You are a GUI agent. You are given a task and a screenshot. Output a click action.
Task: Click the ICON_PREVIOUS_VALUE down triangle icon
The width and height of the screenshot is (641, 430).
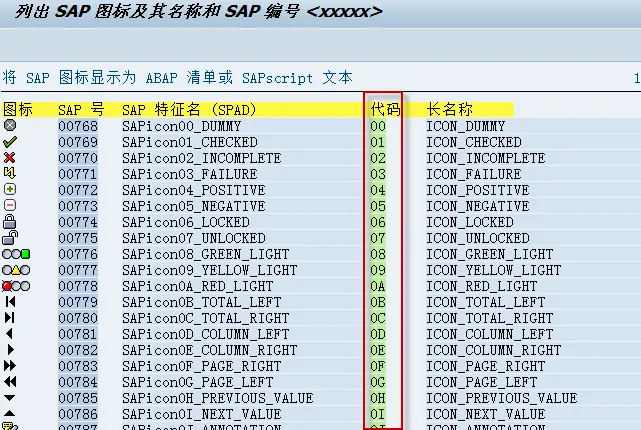[x=9, y=398]
